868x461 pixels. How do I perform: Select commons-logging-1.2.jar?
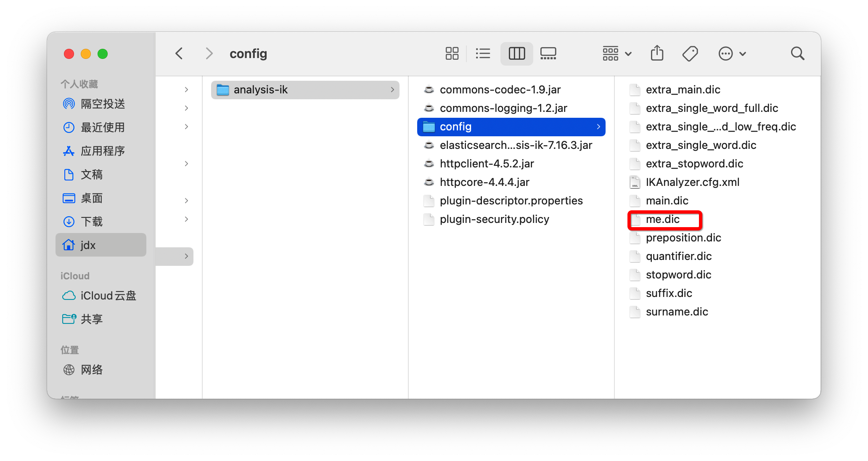coord(511,108)
